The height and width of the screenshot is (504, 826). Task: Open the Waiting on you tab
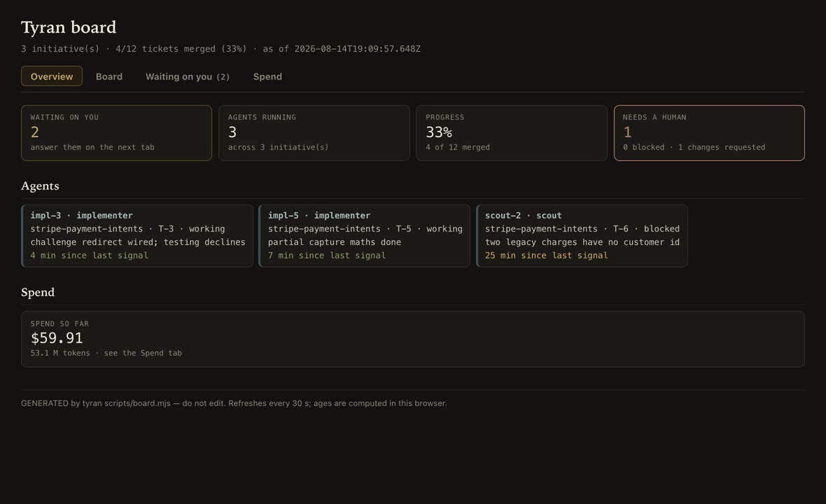click(x=188, y=76)
